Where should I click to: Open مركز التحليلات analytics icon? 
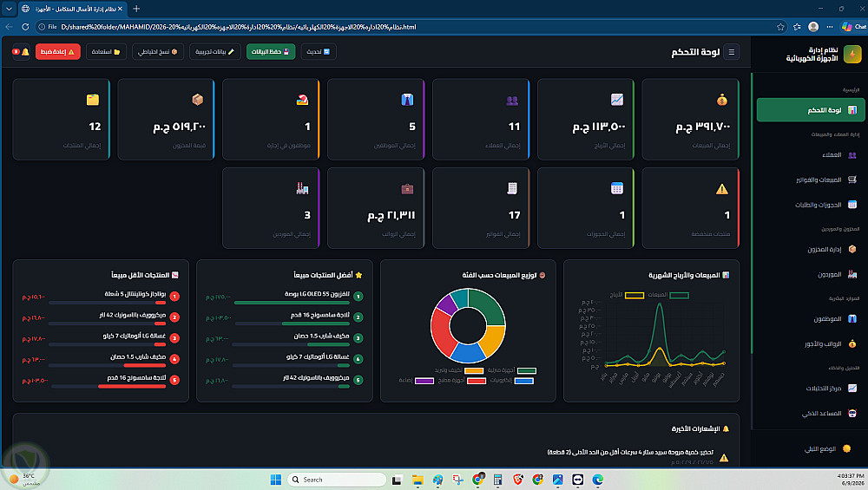852,389
